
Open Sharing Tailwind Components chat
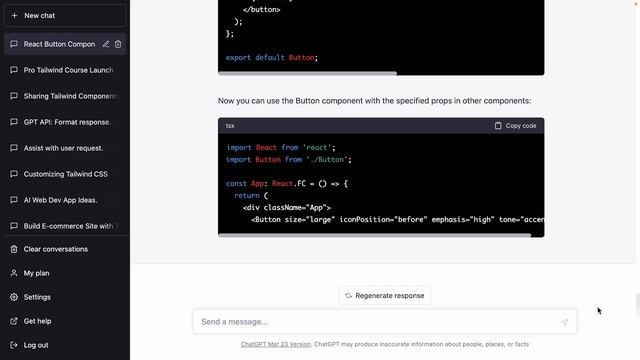click(x=65, y=96)
